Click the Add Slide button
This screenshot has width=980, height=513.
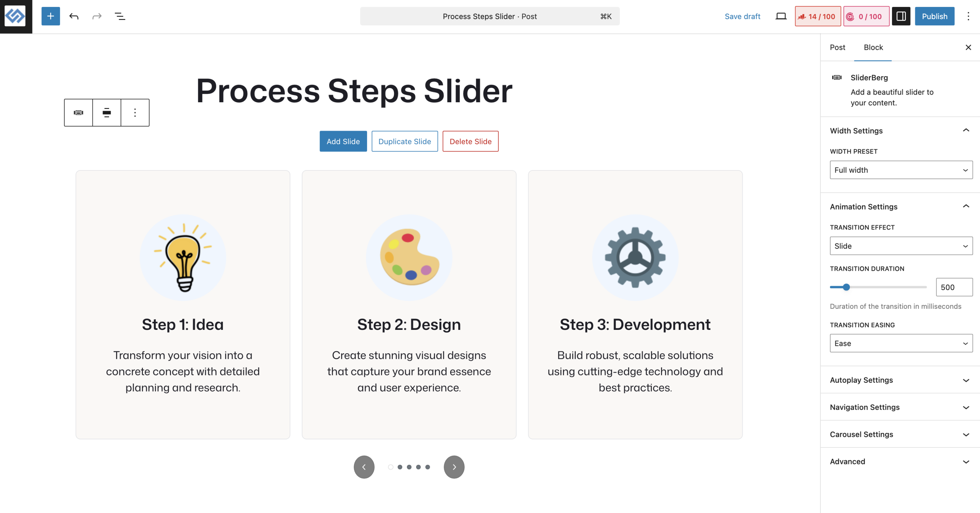click(x=343, y=141)
